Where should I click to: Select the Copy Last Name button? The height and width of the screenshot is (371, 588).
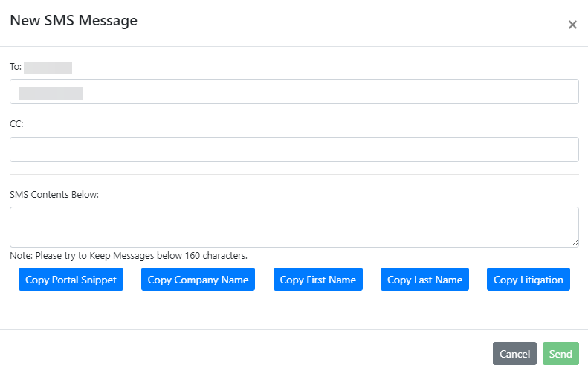[424, 280]
